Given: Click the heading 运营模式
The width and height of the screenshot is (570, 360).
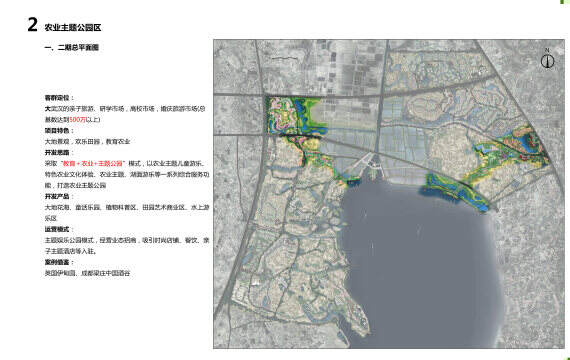Looking at the screenshot, I should click(x=59, y=229).
